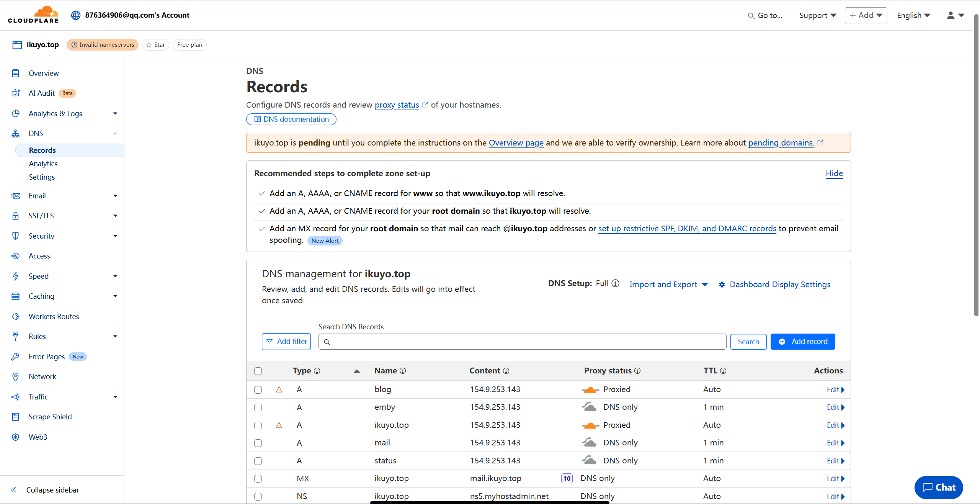980x504 pixels.
Task: Click the Search button
Action: [x=748, y=342]
